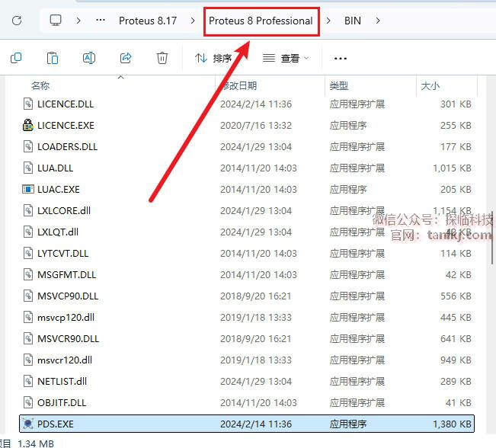Image resolution: width=496 pixels, height=448 pixels.
Task: Click the MSVCP90.DLL file icon
Action: [x=28, y=296]
